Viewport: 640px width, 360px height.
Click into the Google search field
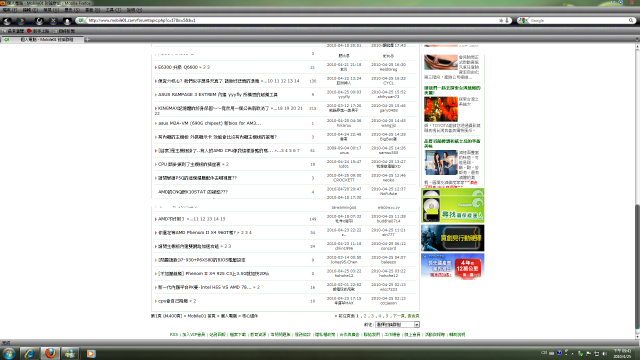578,20
